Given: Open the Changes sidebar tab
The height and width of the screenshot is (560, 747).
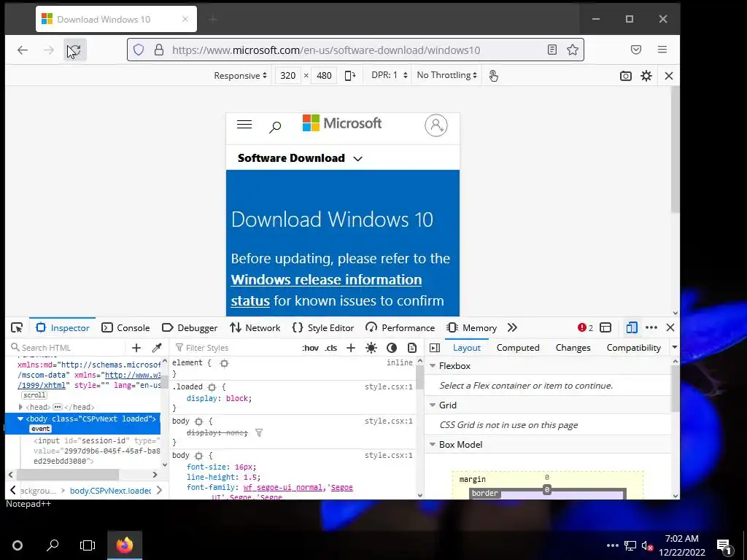Looking at the screenshot, I should (573, 348).
